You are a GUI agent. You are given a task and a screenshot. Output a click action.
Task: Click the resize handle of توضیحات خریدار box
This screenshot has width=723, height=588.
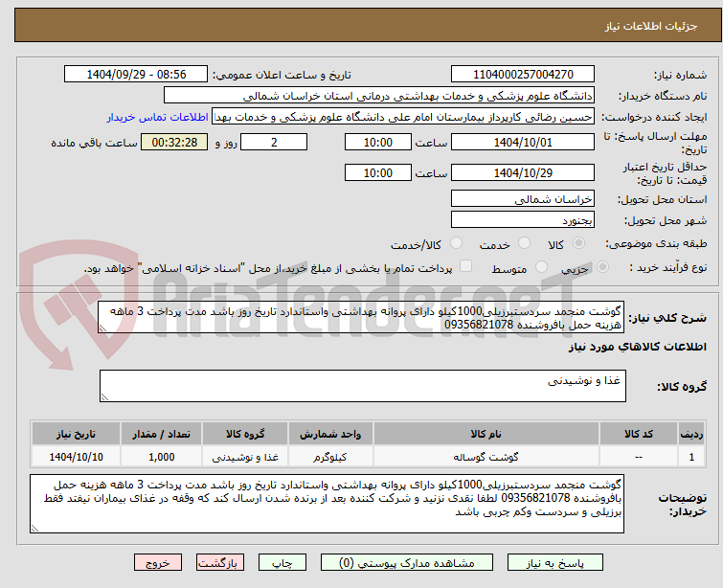point(35,529)
